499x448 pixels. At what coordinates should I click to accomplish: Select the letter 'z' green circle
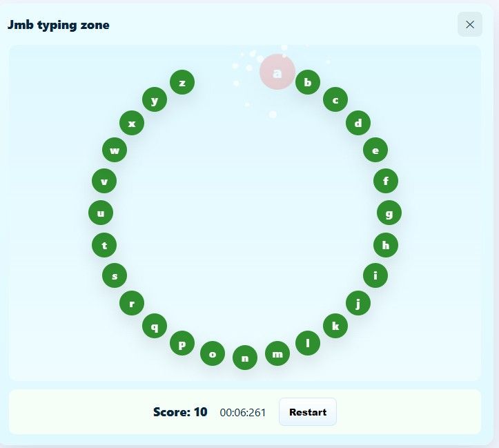[x=182, y=83]
